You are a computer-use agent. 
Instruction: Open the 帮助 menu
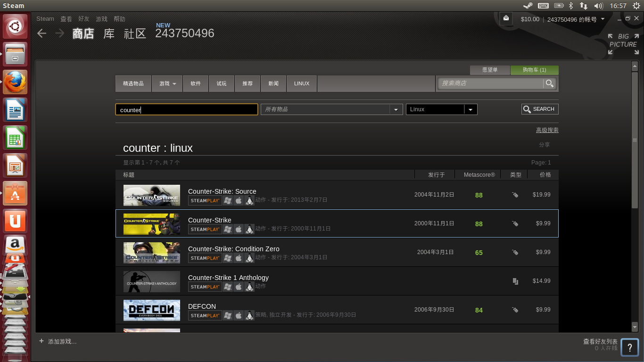coord(119,19)
